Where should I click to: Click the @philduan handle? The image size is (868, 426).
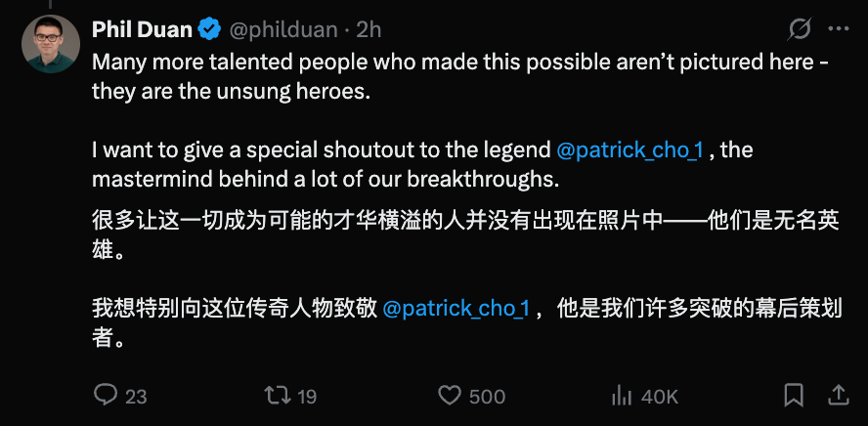282,30
